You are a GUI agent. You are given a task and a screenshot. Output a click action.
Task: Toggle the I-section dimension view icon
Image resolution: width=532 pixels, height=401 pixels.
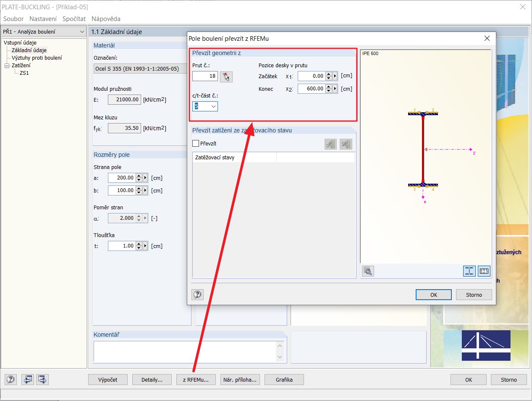(x=469, y=271)
